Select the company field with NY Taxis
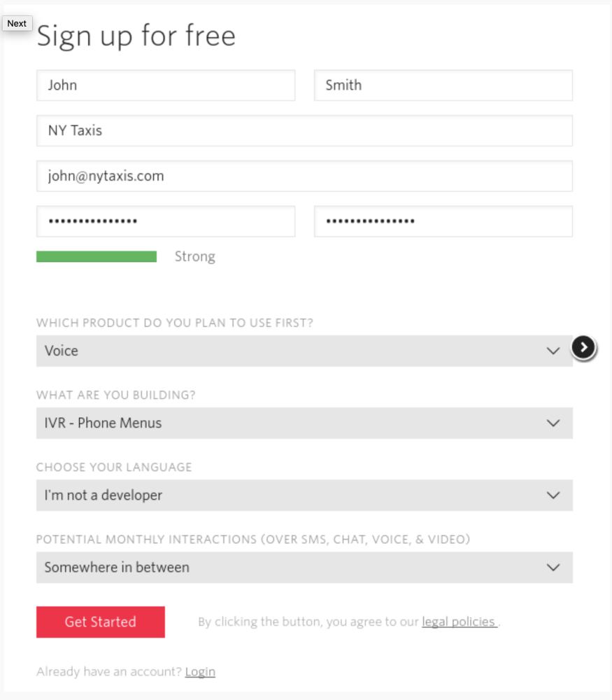Viewport: 612px width, 700px height. [x=304, y=131]
